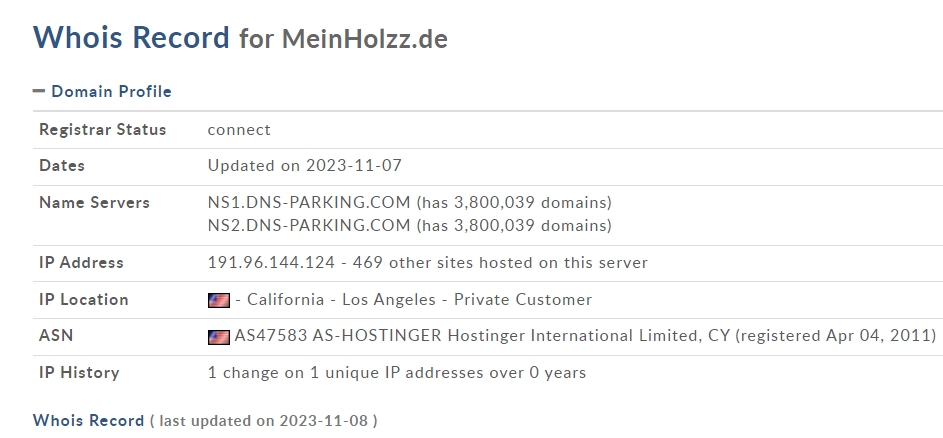Click the connect status value

click(239, 130)
